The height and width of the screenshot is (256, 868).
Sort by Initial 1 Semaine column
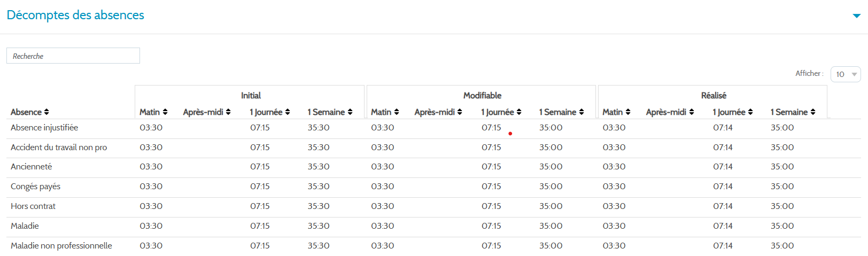click(x=330, y=112)
